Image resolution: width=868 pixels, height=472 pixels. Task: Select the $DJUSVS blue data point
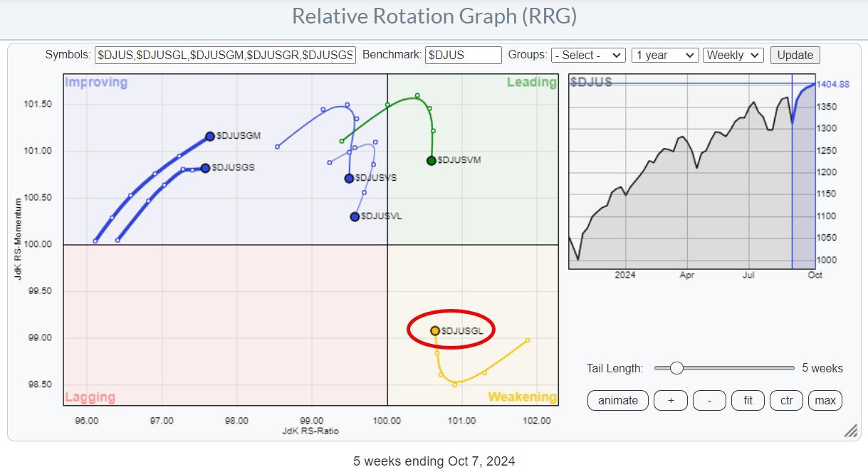click(349, 179)
